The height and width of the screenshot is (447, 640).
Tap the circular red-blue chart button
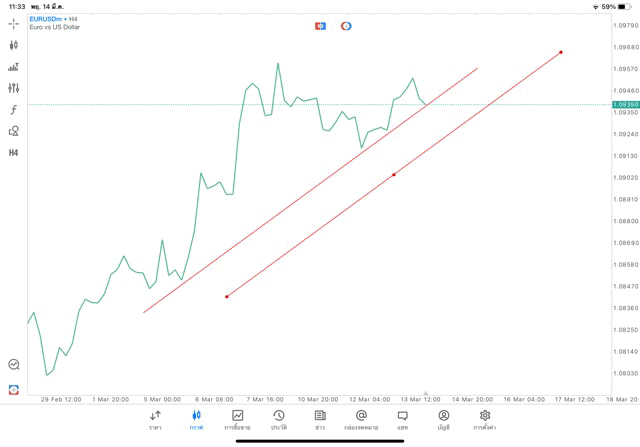pos(346,26)
